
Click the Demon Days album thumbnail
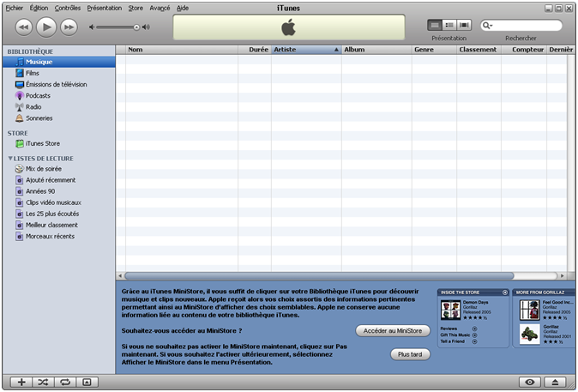tap(450, 310)
